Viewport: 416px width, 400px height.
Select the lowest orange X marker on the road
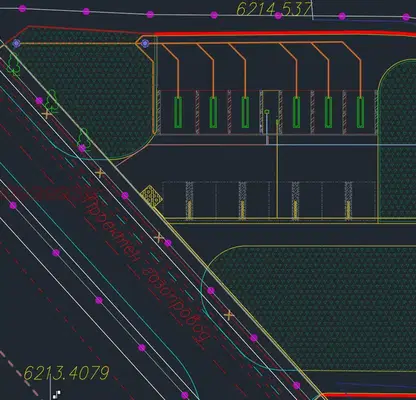(229, 315)
